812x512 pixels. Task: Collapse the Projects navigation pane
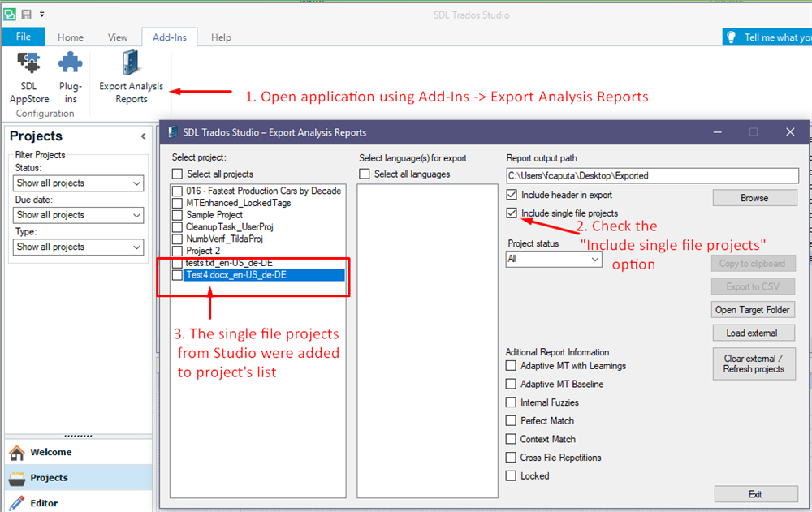[144, 136]
